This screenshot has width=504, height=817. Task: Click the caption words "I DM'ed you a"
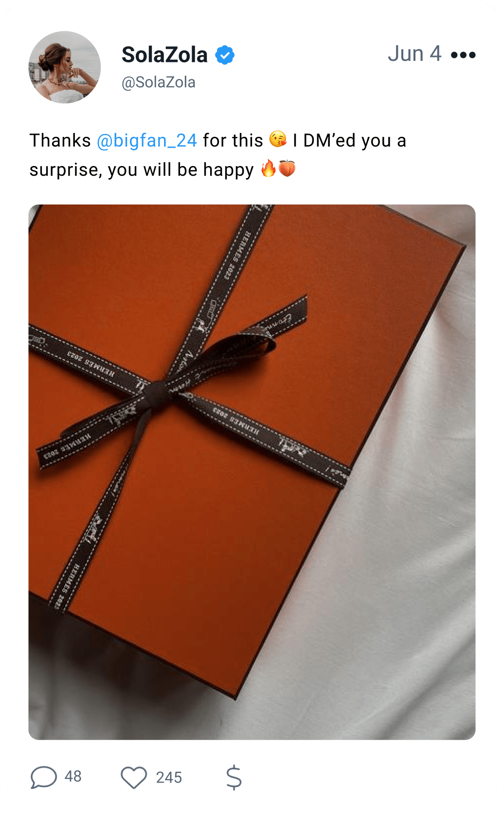click(x=349, y=141)
